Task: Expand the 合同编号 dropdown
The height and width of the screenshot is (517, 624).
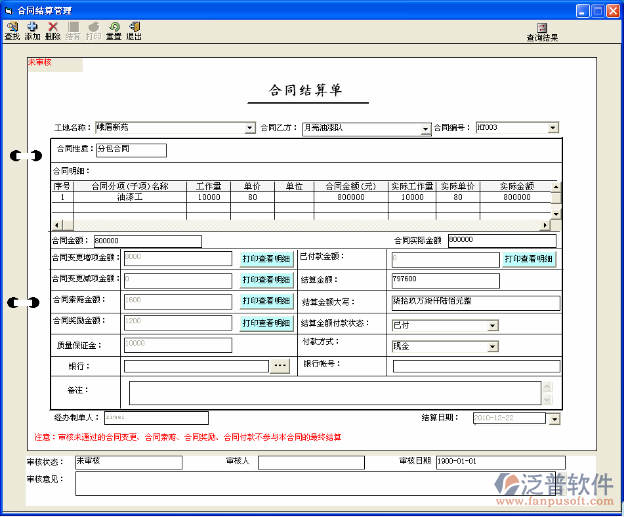Action: (x=552, y=128)
